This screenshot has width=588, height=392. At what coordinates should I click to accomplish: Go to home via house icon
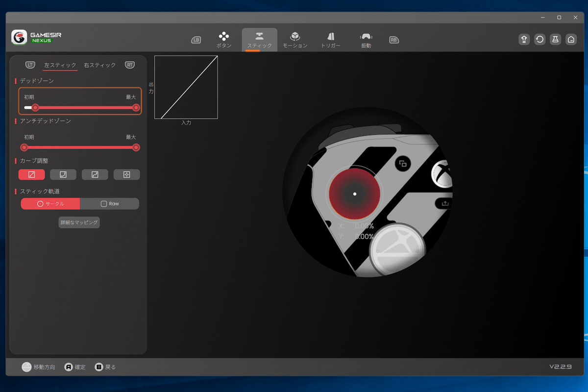point(571,40)
